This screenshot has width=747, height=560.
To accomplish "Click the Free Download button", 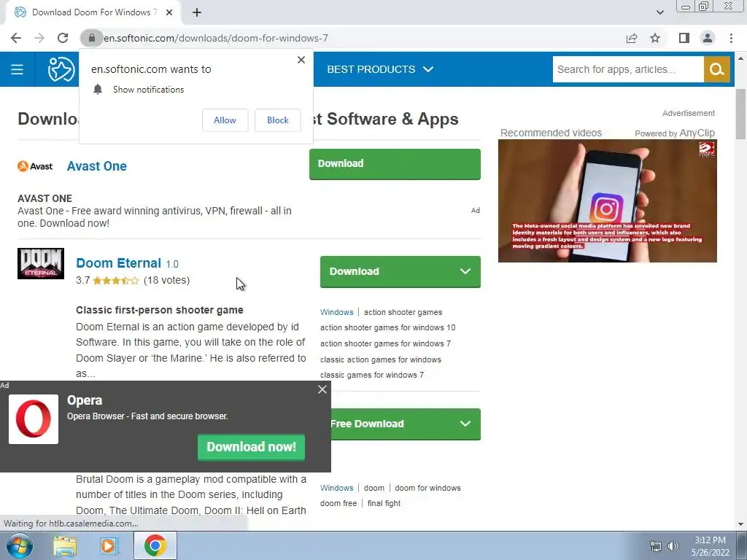I will [406, 424].
